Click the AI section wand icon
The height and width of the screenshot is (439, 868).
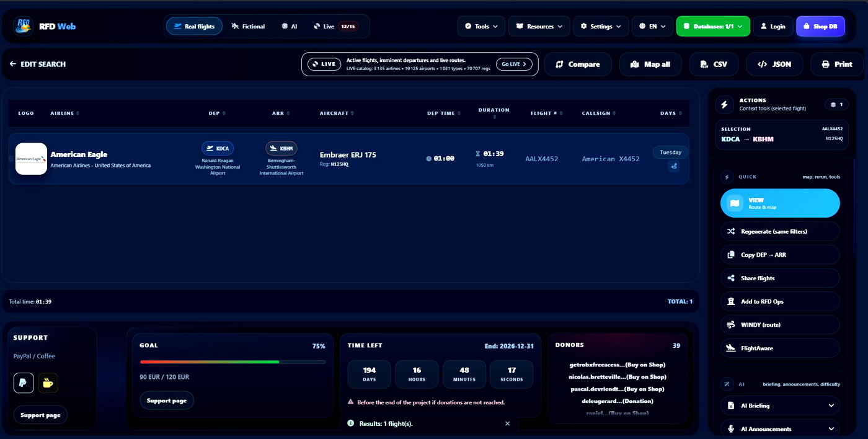click(728, 384)
